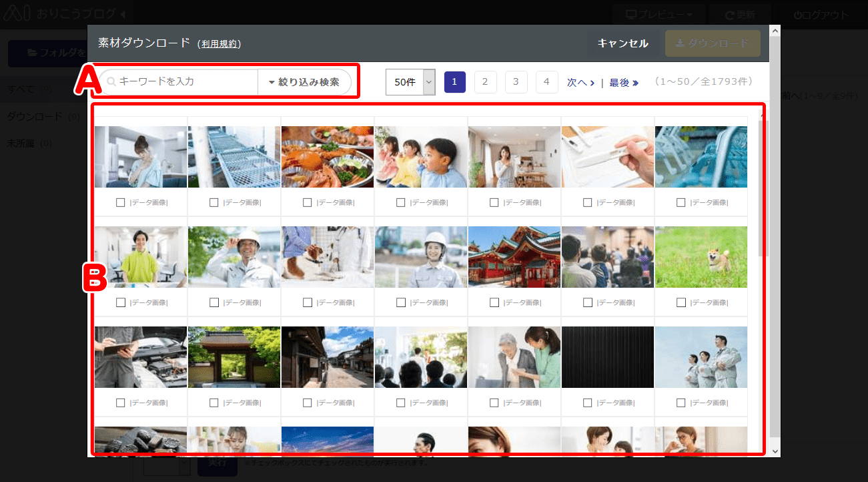Open the terms of use (利用規約) link
Screen dimensions: 868x482
tap(220, 44)
